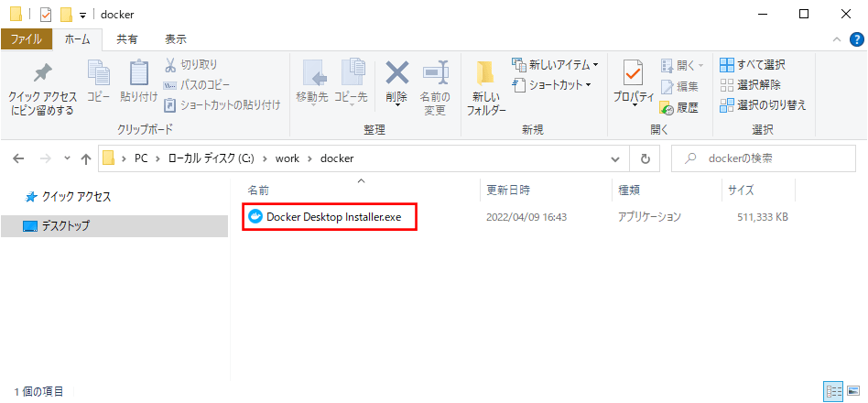Screen dimensions: 868x403
Task: Click the file size 511,333 KB
Action: [x=763, y=217]
